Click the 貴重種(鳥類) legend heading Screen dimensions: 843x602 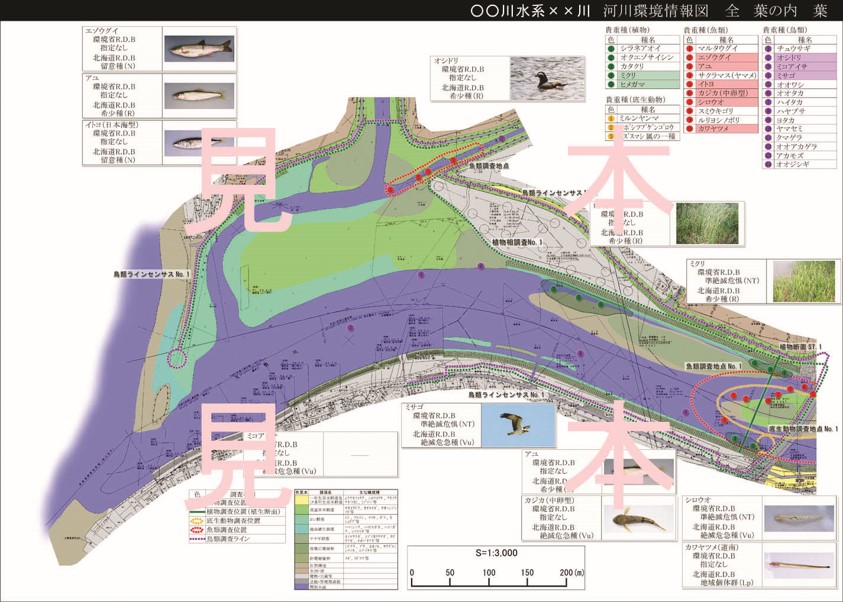tap(785, 31)
